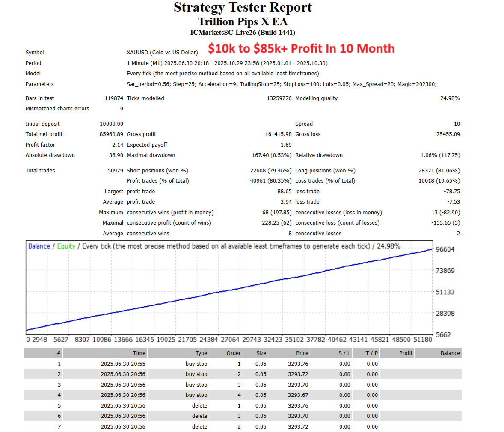Click the Trillion Pips X EA subtitle
This screenshot has width=504, height=432.
(x=243, y=21)
